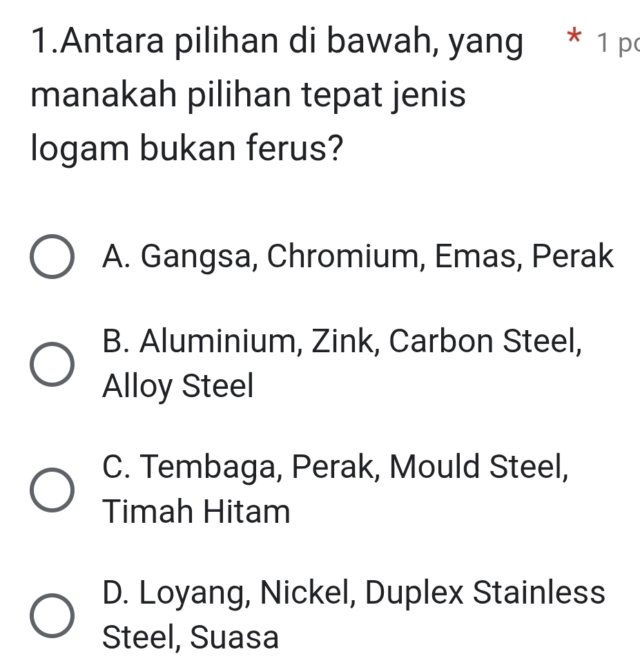This screenshot has width=640, height=672.
Task: Click the 1 point label
Action: tap(619, 44)
